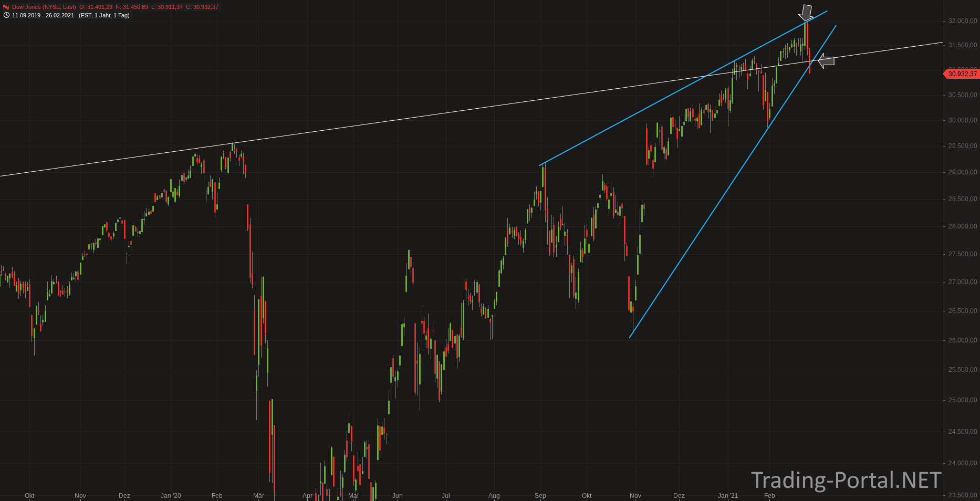Click the low value L: 30.911,37

click(167, 7)
